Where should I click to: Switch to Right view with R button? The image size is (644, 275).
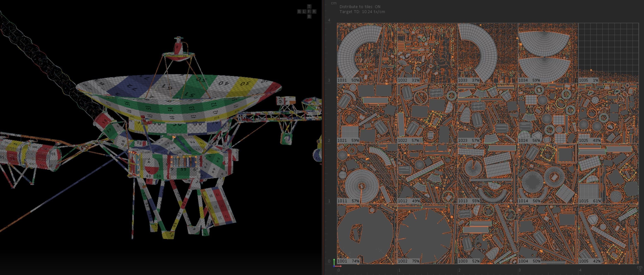pyautogui.click(x=314, y=12)
